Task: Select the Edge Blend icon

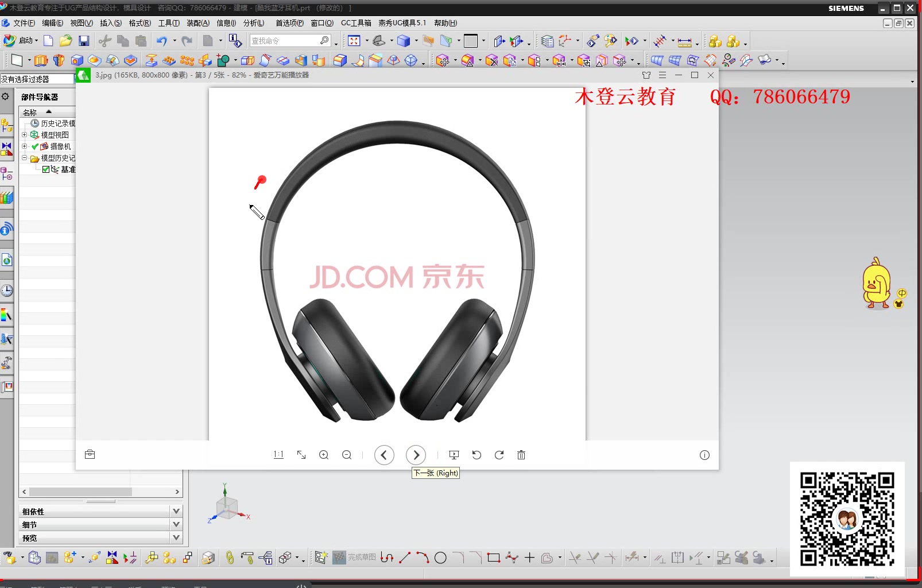Action: coord(340,60)
